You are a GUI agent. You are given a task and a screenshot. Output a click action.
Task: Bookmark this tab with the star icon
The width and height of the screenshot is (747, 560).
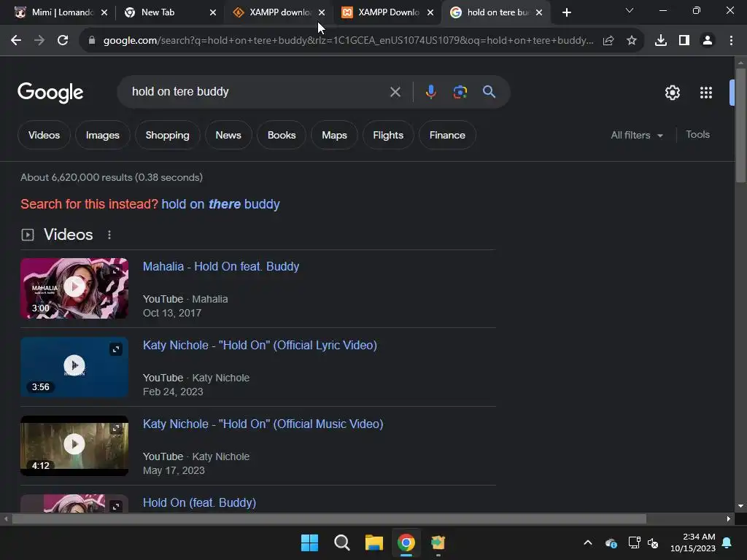pyautogui.click(x=632, y=41)
